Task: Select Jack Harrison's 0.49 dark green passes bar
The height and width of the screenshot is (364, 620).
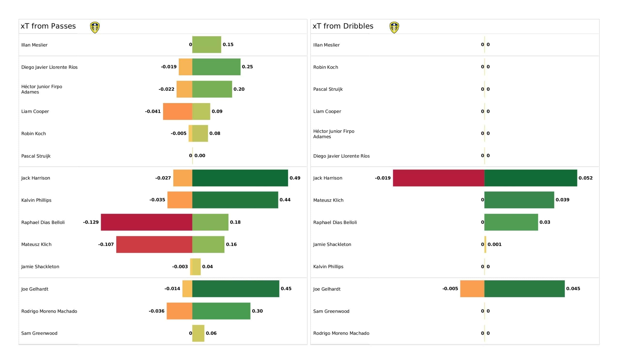Action: (x=240, y=178)
